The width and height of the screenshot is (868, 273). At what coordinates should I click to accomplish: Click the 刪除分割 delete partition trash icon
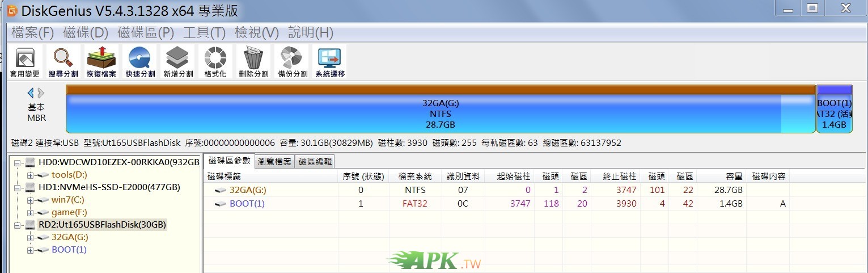click(x=253, y=62)
